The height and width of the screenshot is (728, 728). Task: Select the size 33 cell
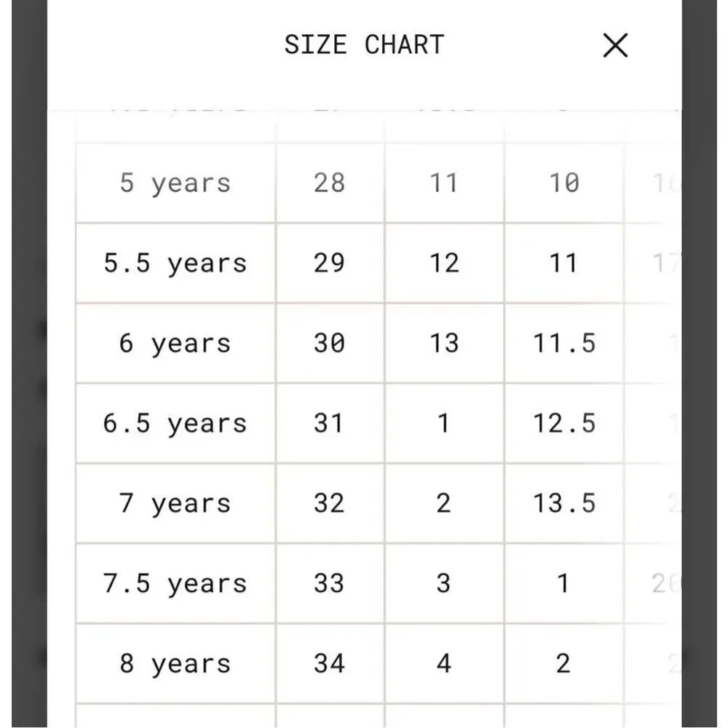[x=329, y=584]
